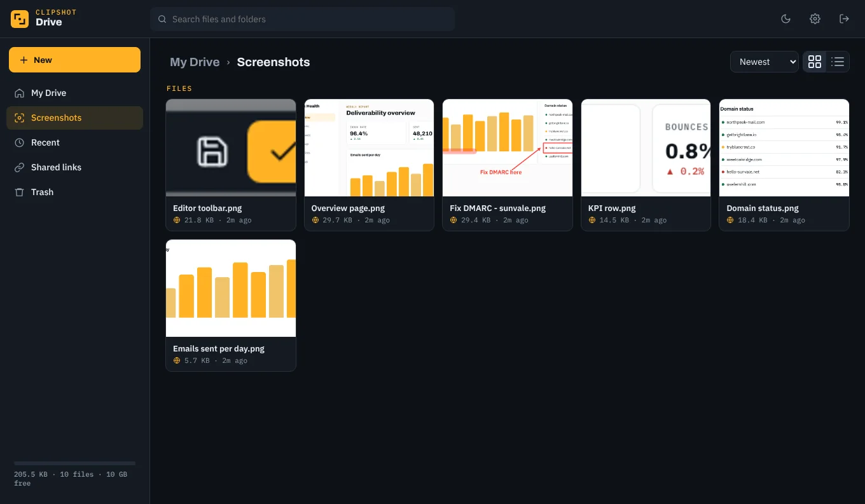Switch to list view
The image size is (865, 504).
point(838,62)
